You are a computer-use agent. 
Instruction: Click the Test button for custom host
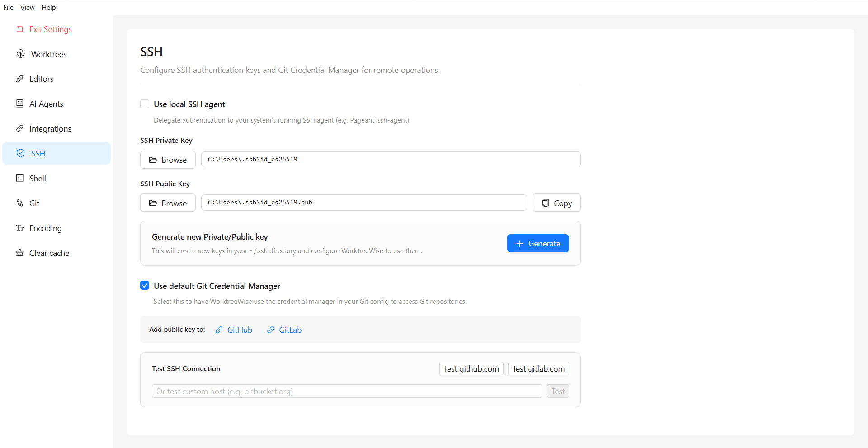(558, 391)
